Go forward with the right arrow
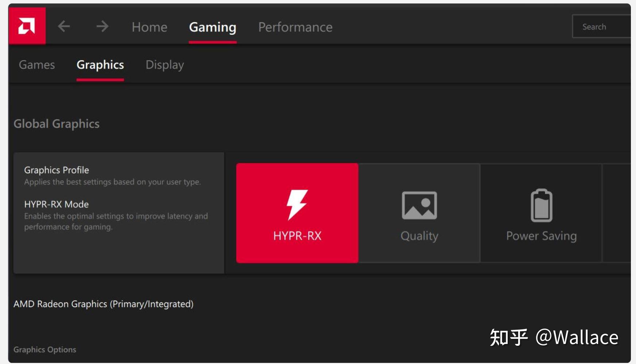The height and width of the screenshot is (364, 636). (102, 26)
